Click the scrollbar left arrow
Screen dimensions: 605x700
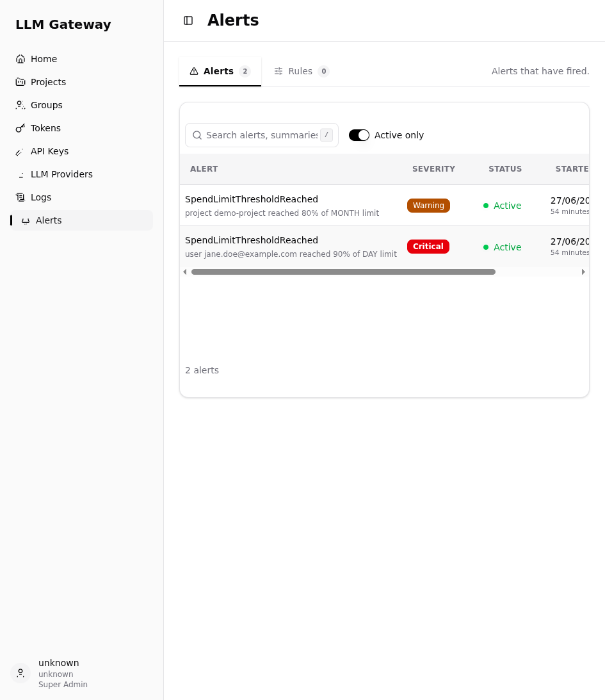pyautogui.click(x=185, y=272)
